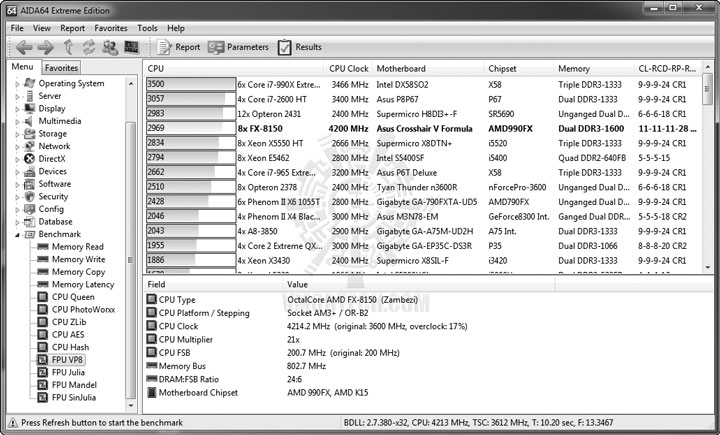Open the Report menu

[x=73, y=28]
